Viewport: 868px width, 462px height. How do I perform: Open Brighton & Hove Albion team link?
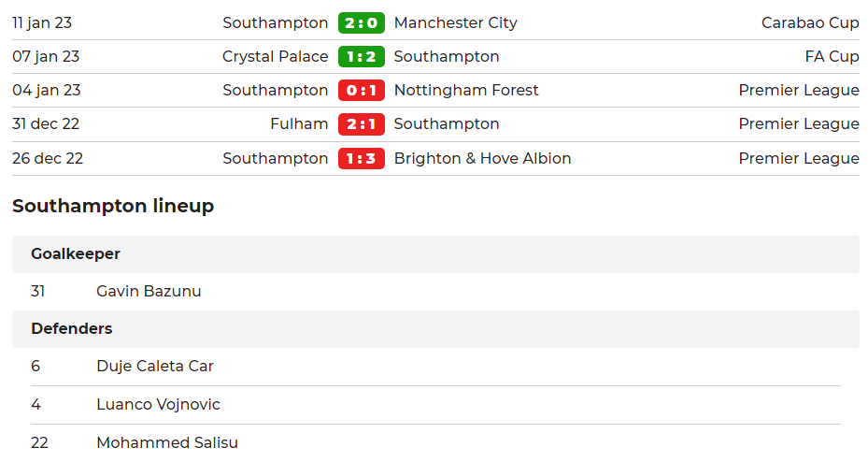(483, 158)
